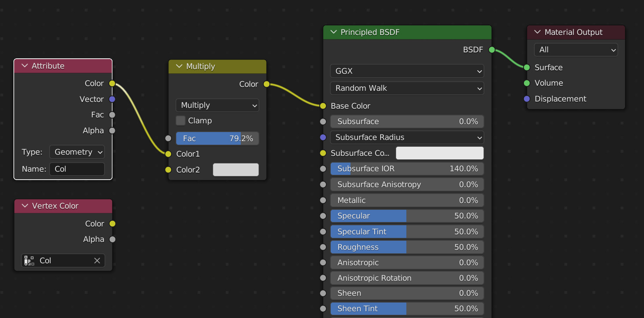This screenshot has height=318, width=644.
Task: Open the Random Walk subsurface method dropdown
Action: (x=407, y=88)
